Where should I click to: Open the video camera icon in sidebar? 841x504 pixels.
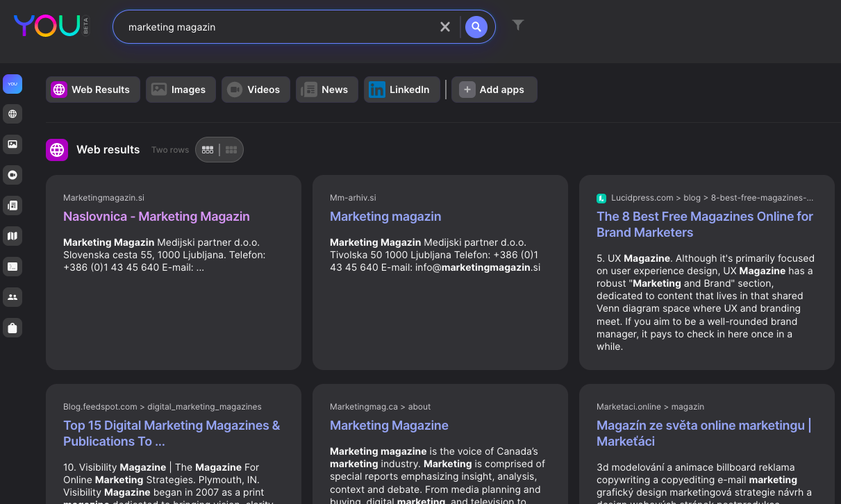(13, 175)
